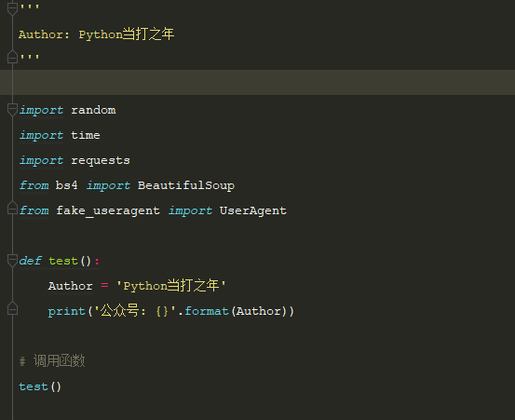The height and width of the screenshot is (420, 515).
Task: Fold imports at the fake_useragent end marker
Action: [x=12, y=208]
